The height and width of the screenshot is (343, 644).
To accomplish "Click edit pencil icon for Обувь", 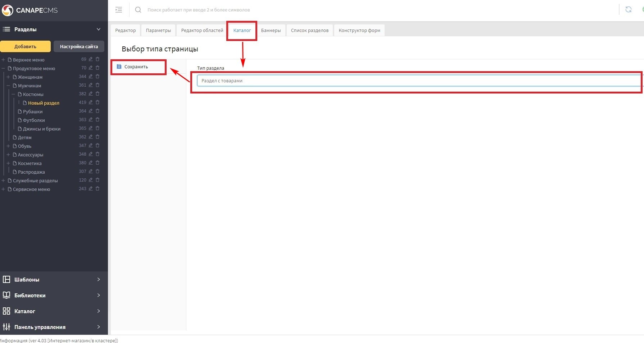I will pyautogui.click(x=91, y=146).
